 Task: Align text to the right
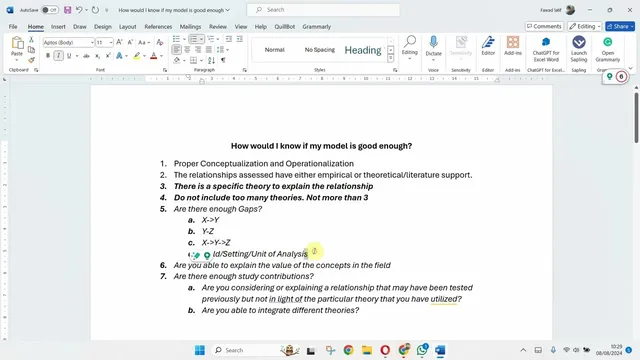pyautogui.click(x=198, y=50)
